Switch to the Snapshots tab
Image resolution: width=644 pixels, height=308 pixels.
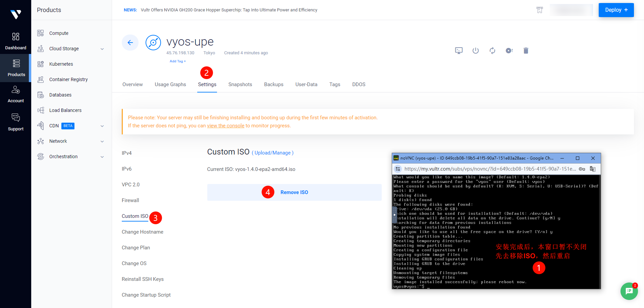tap(240, 84)
